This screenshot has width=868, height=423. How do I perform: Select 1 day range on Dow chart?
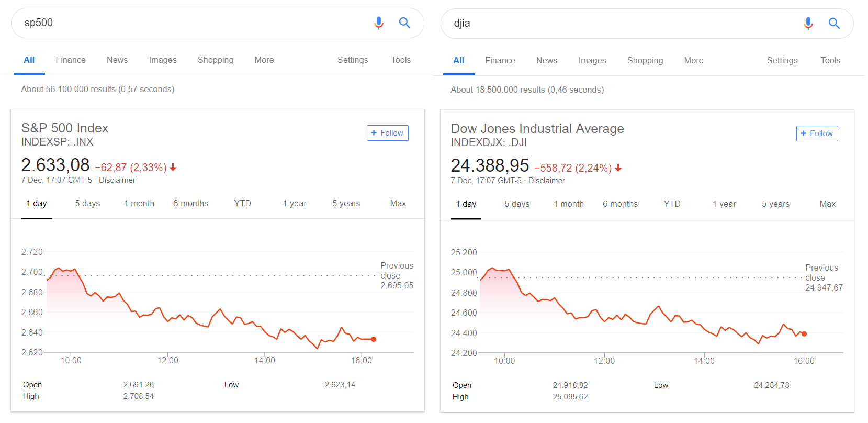pyautogui.click(x=466, y=204)
